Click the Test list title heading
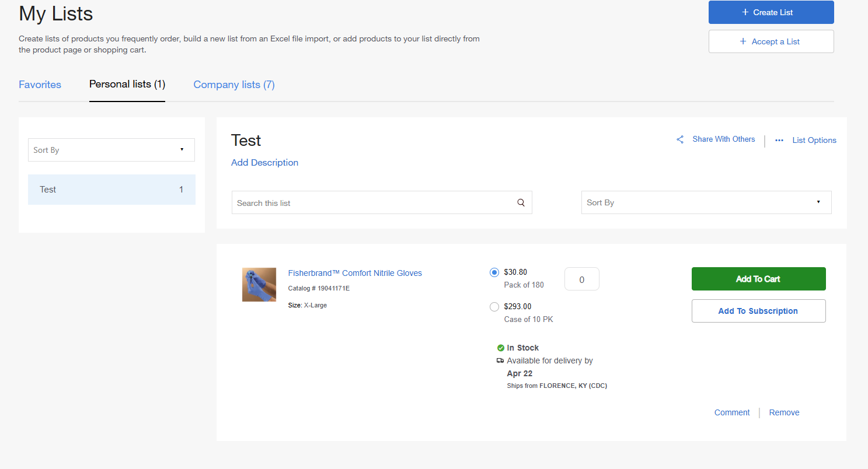 click(246, 141)
